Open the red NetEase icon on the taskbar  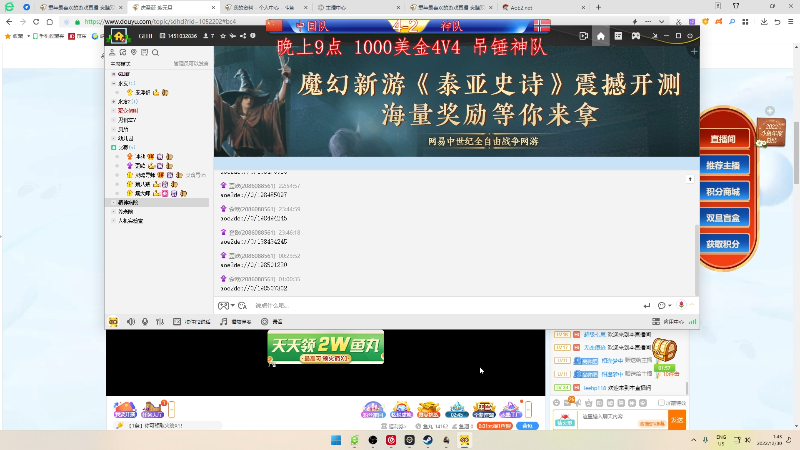pos(391,440)
